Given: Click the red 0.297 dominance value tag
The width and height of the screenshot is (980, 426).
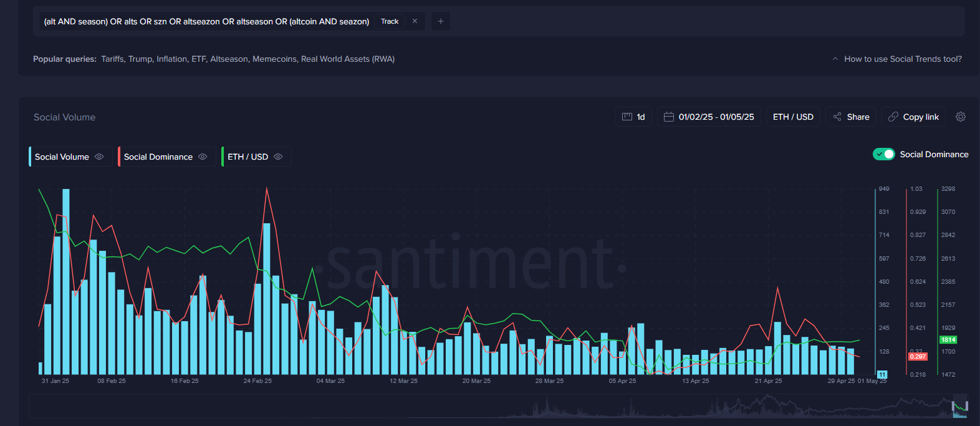Looking at the screenshot, I should (918, 357).
